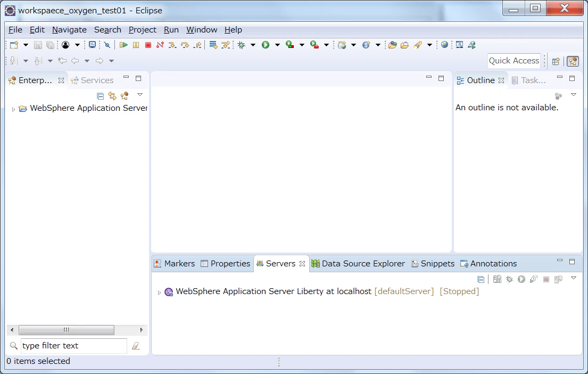588x374 pixels.
Task: Click the globe Open Web Browser icon
Action: click(x=444, y=45)
